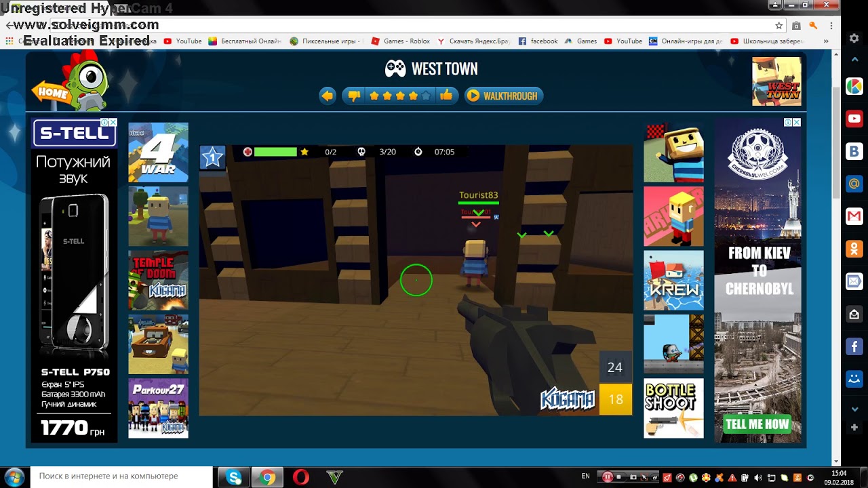Image resolution: width=868 pixels, height=488 pixels.
Task: Rate game with the middle third star
Action: point(399,96)
